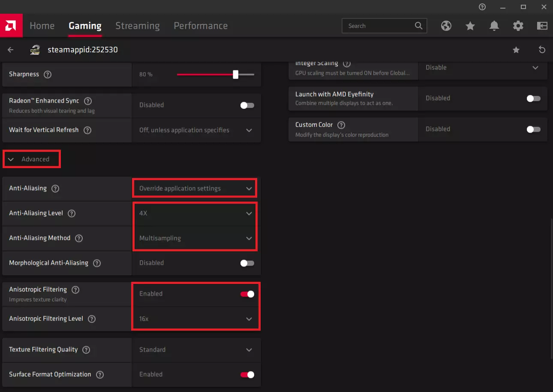This screenshot has height=392, width=553.
Task: Switch to the Home tab
Action: pyautogui.click(x=42, y=26)
